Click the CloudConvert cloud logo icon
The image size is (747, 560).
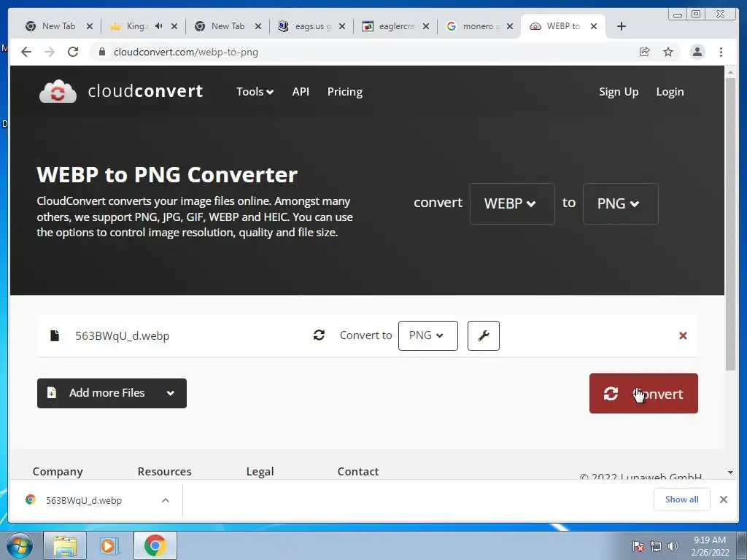click(x=58, y=91)
